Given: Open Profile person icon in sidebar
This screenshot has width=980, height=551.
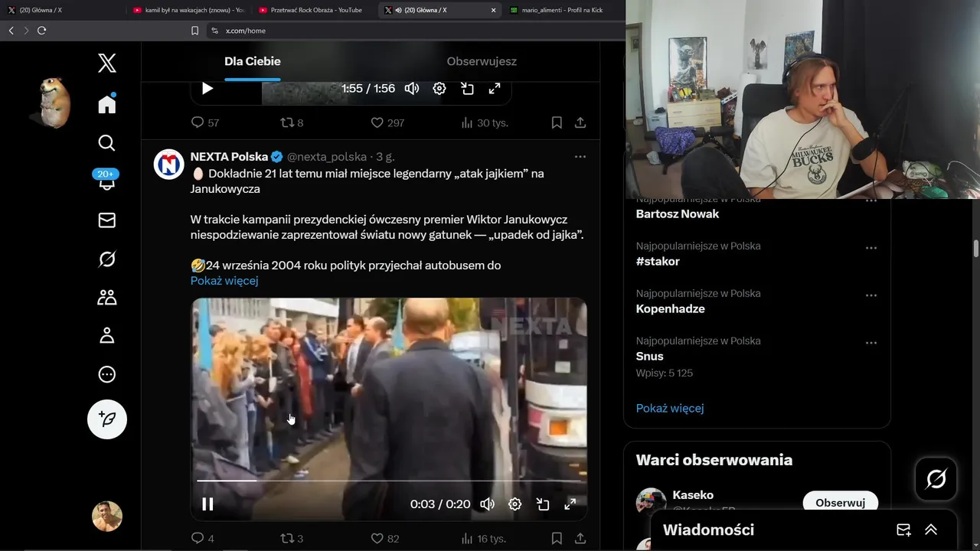Looking at the screenshot, I should point(107,336).
